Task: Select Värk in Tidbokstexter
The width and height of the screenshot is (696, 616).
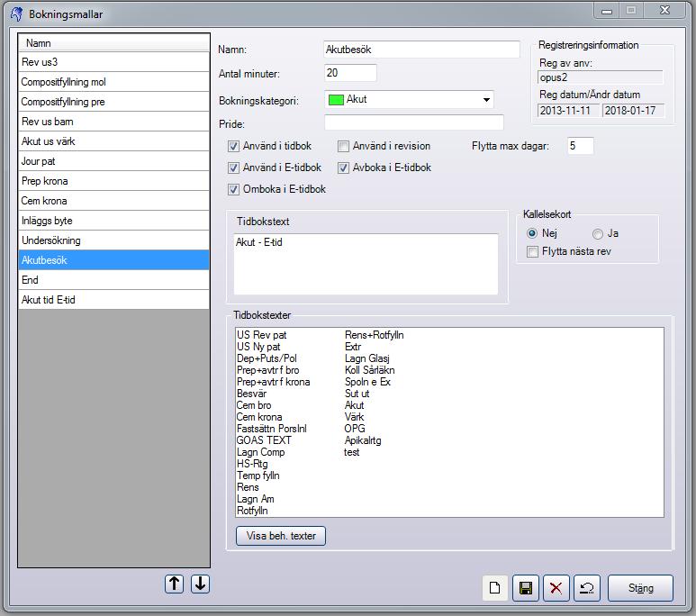Action: pyautogui.click(x=354, y=417)
